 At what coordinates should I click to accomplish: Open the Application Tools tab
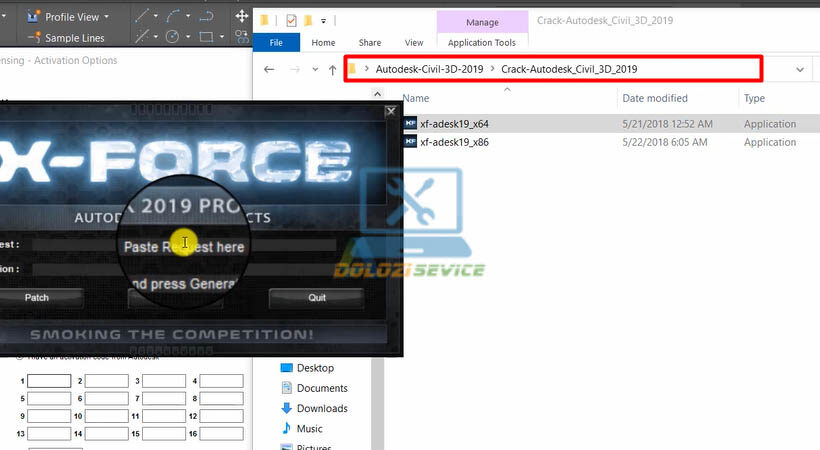482,43
